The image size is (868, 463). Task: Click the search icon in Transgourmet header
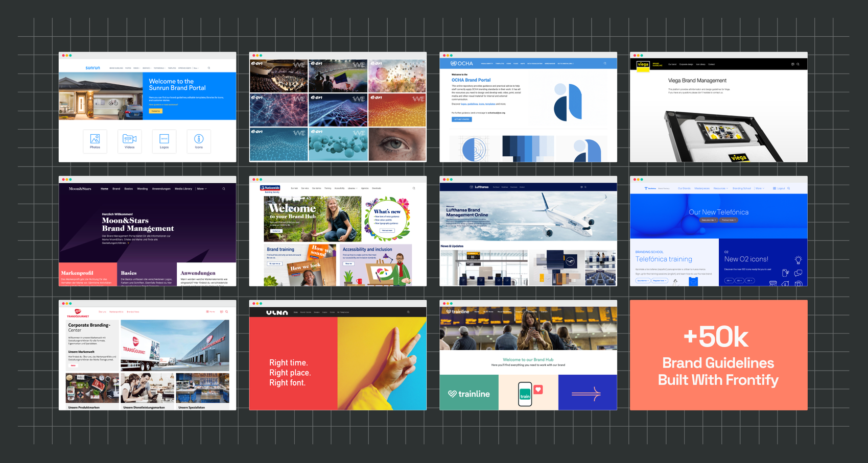pyautogui.click(x=227, y=312)
